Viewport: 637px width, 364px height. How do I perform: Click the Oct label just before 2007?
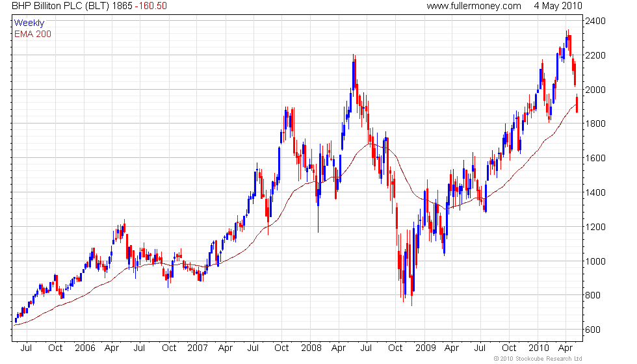coord(169,348)
